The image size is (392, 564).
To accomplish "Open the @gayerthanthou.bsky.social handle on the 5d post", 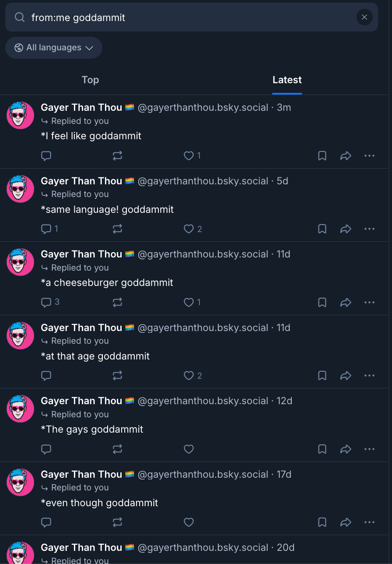I will tap(203, 181).
